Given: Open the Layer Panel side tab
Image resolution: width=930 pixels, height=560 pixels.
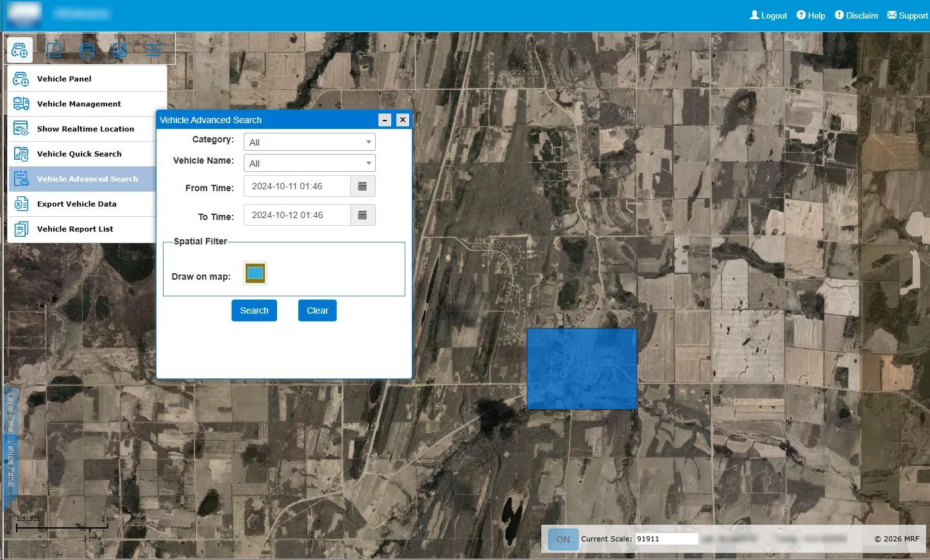Looking at the screenshot, I should (10, 412).
